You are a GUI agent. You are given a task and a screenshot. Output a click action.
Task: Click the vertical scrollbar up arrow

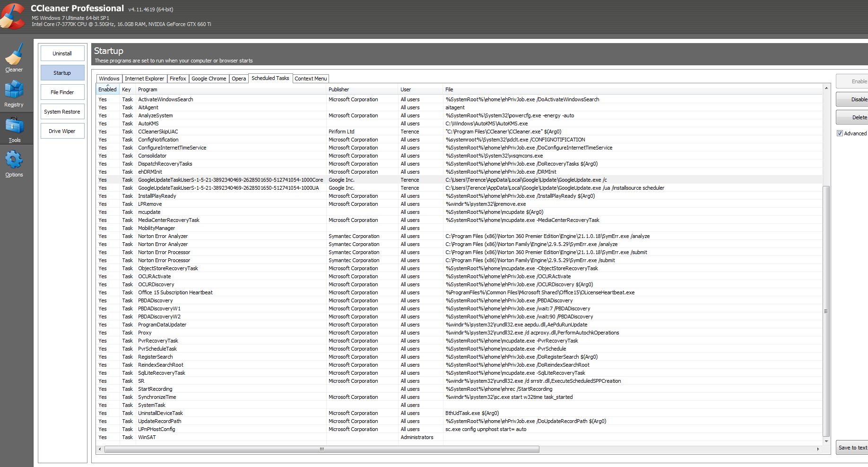tap(826, 88)
